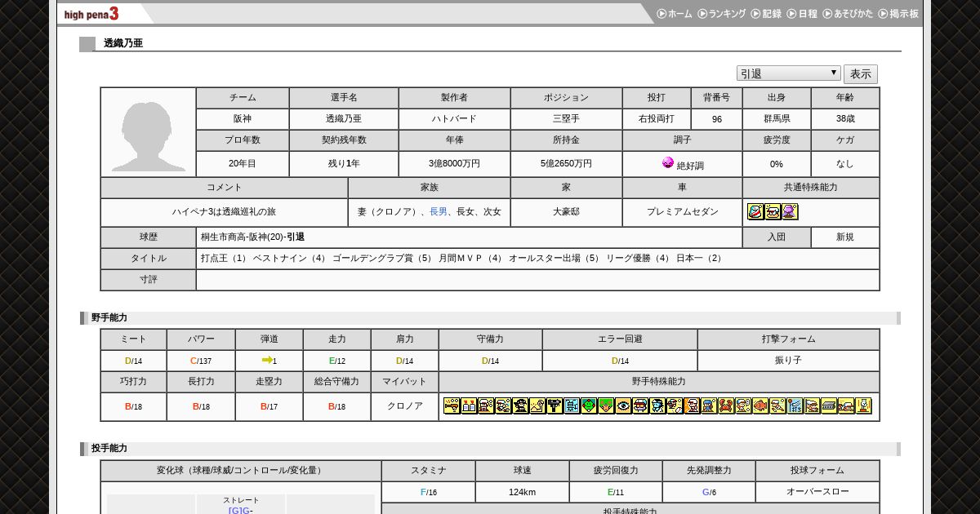Click the purple tree common ability icon
The width and height of the screenshot is (980, 514).
(790, 212)
